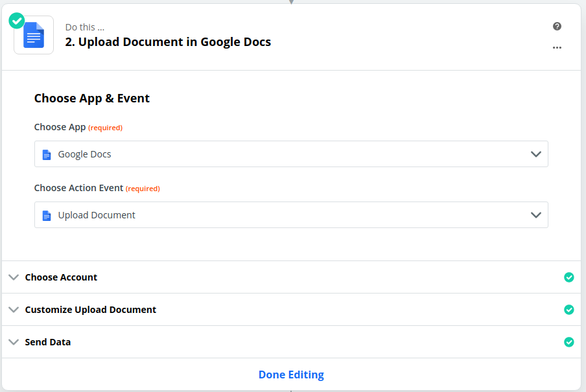Click the 'Do this ...' label

coord(85,27)
